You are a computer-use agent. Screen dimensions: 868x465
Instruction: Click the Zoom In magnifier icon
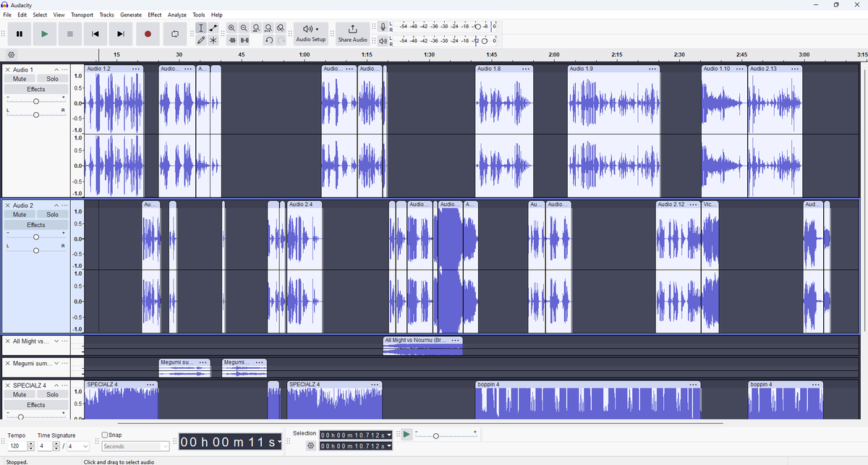(231, 28)
